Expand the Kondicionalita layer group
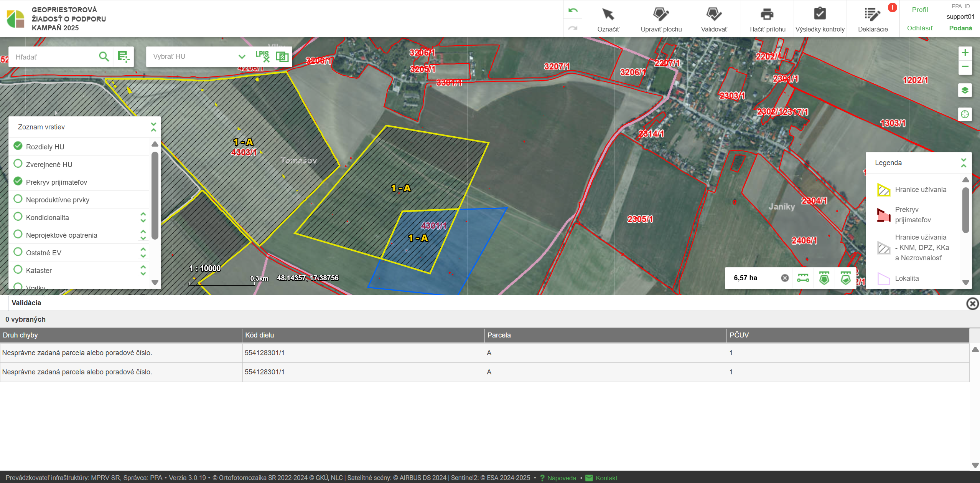Screen dimensions: 980x483 pos(143,217)
